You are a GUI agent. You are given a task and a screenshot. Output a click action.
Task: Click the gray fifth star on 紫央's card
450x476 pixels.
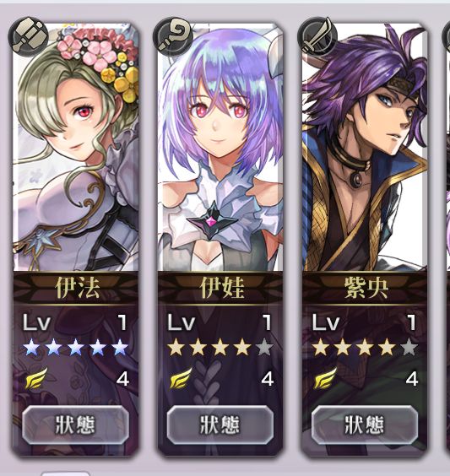click(409, 348)
